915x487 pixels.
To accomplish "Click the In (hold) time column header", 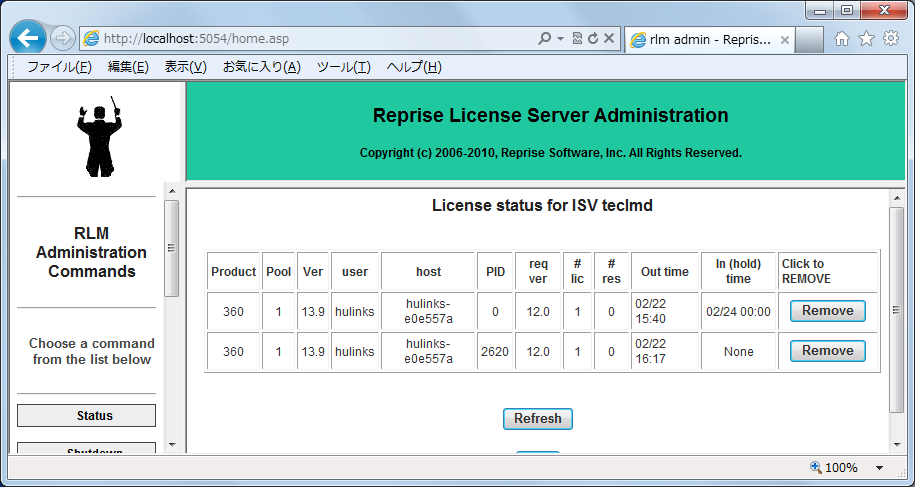I will coord(738,272).
